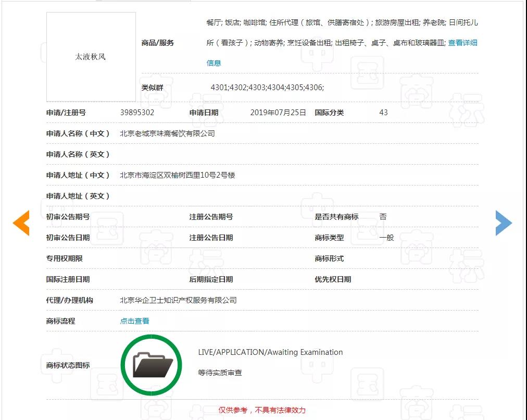
Task: Click 点击查看 to view trademark process
Action: coord(134,321)
